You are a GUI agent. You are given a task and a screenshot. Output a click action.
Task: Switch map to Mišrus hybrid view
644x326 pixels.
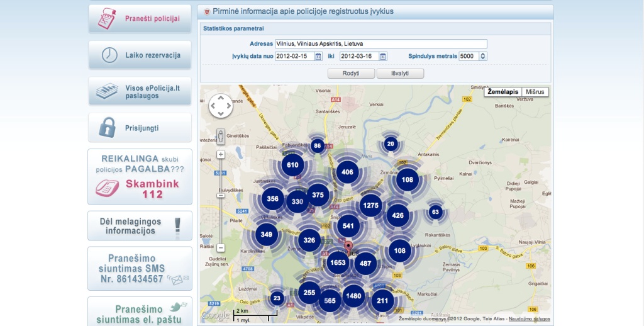tap(535, 92)
